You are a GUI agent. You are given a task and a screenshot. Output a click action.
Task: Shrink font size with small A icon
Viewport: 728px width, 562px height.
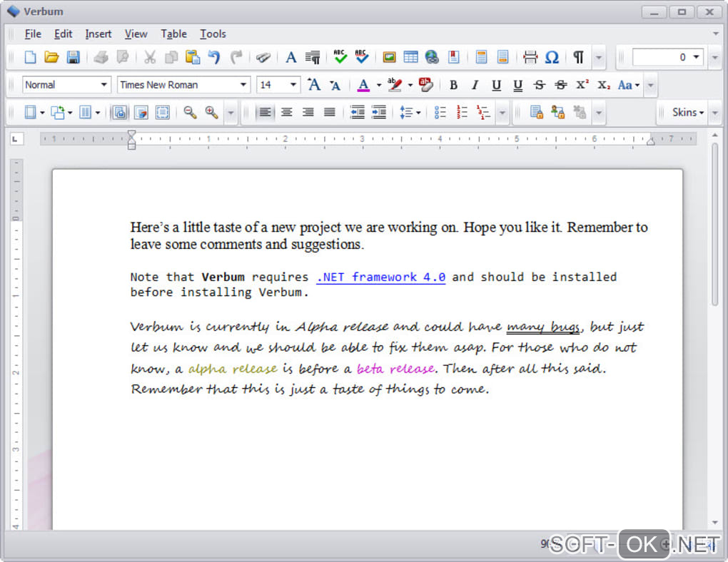(x=335, y=85)
